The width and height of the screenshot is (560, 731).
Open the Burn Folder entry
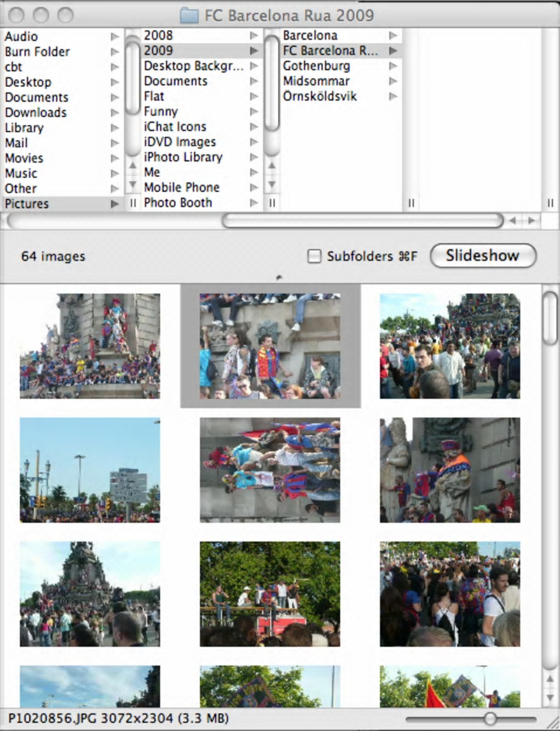click(x=37, y=52)
